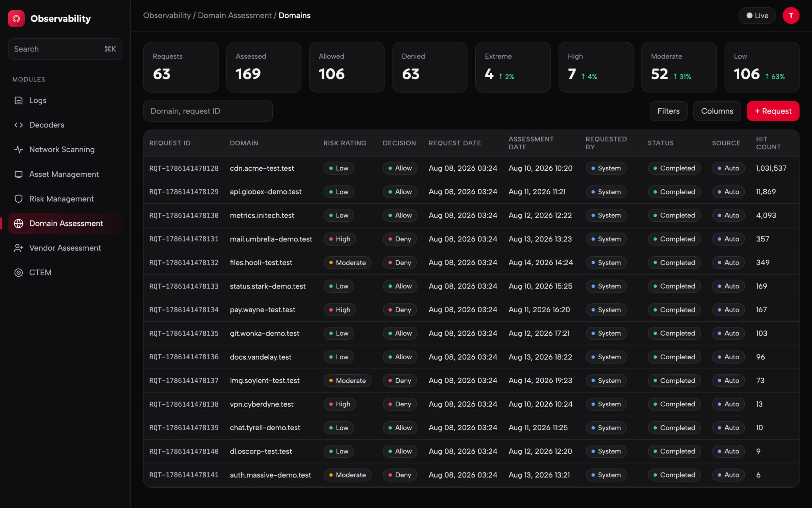Screen dimensions: 812x508
Task: Click domain auth.massive-demo.test
Action: pos(270,475)
